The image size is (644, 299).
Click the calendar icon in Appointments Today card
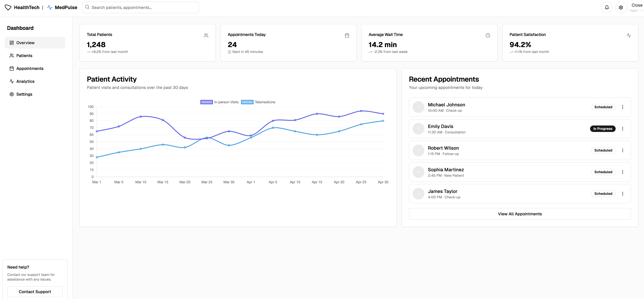pos(347,36)
